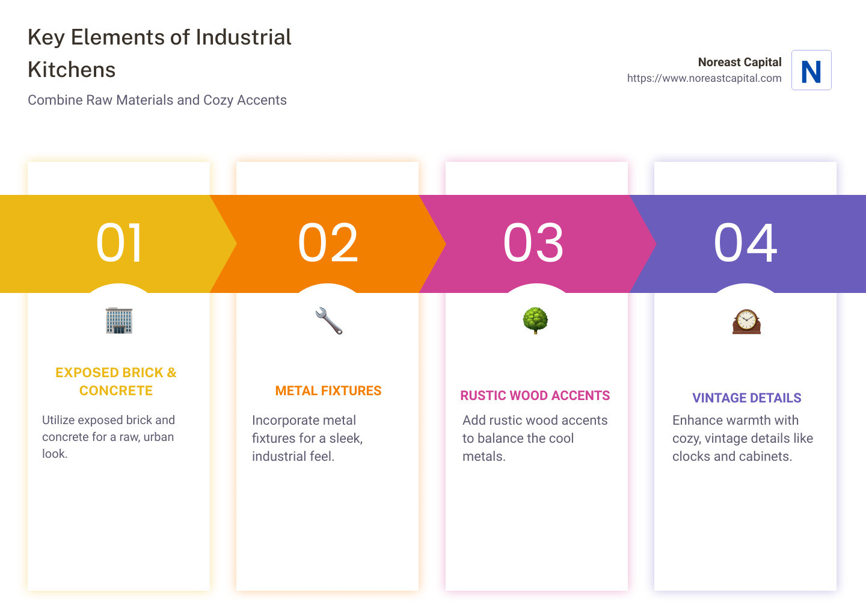
Task: Click the 'Incorporate metal fixtures' description
Action: (x=307, y=439)
